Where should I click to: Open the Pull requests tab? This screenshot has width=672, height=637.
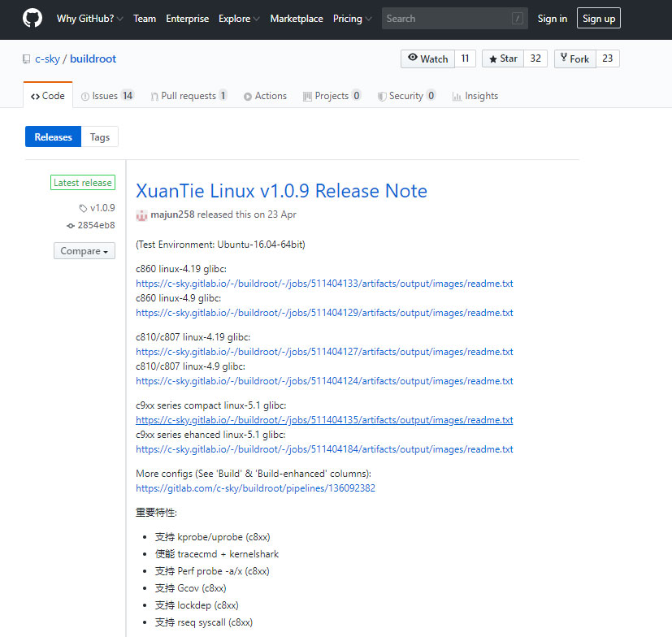pos(189,96)
